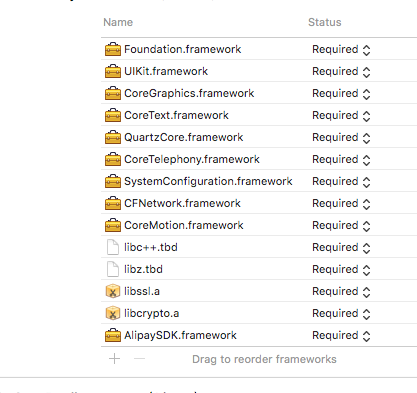Select the CoreTelephony.framework name
This screenshot has height=393, width=417.
[x=192, y=159]
